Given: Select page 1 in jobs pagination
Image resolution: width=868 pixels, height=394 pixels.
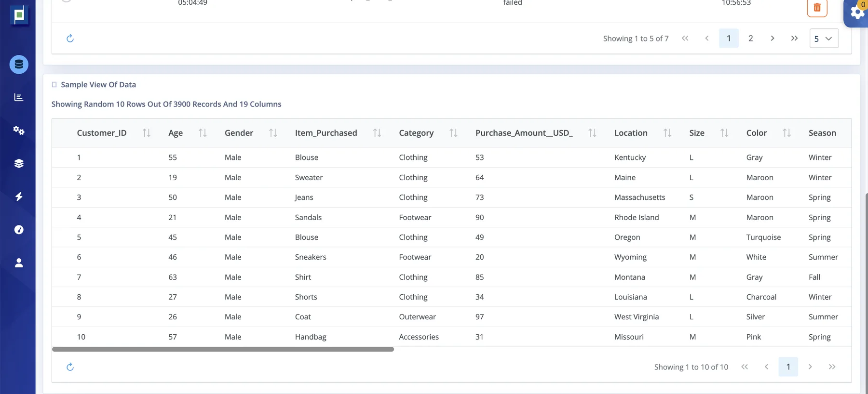Looking at the screenshot, I should [x=729, y=39].
